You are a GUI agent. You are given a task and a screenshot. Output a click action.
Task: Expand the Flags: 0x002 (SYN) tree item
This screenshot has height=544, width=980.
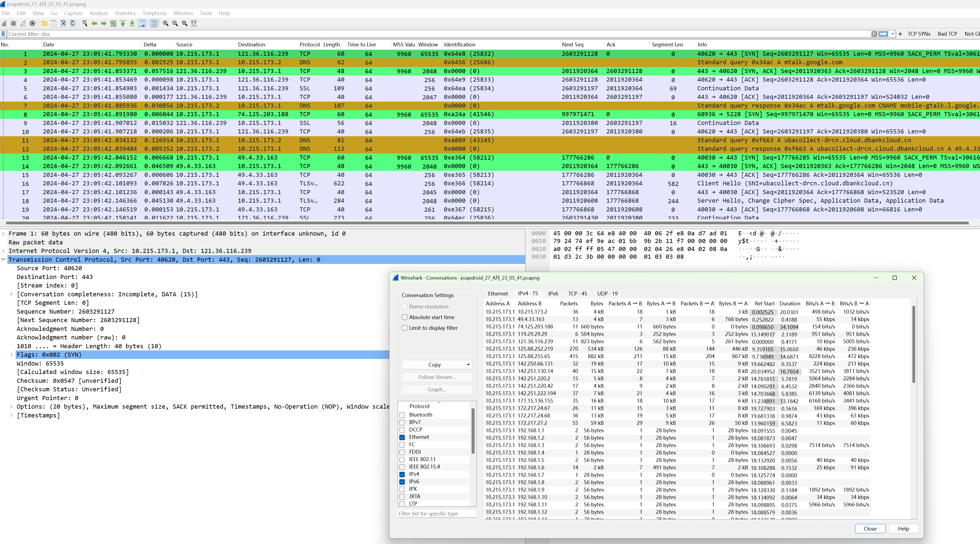click(x=12, y=355)
